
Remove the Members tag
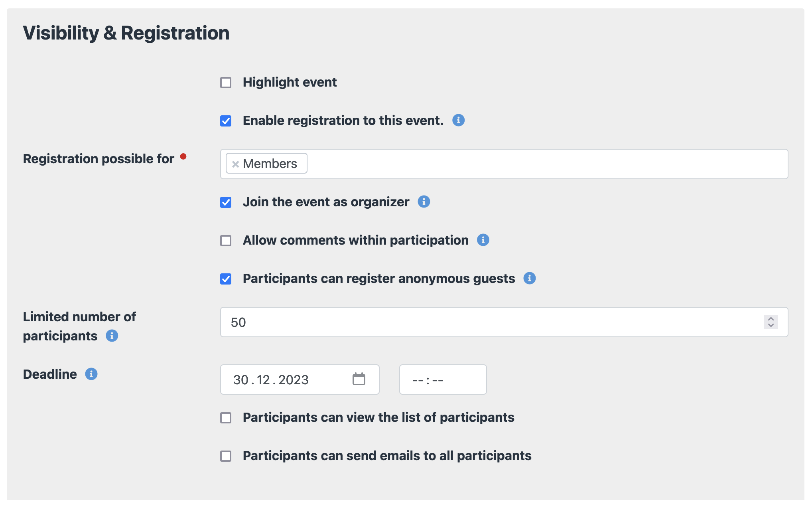pos(235,164)
